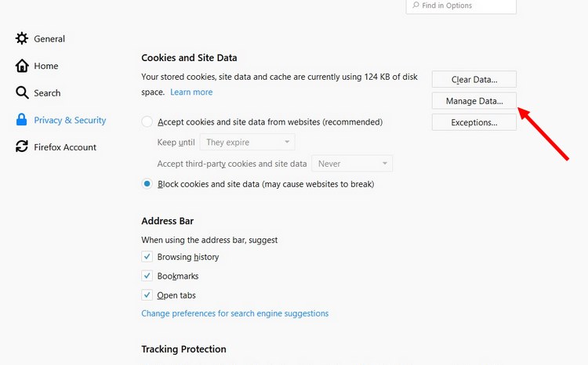Click the Home house icon
This screenshot has height=365, width=588.
[22, 66]
